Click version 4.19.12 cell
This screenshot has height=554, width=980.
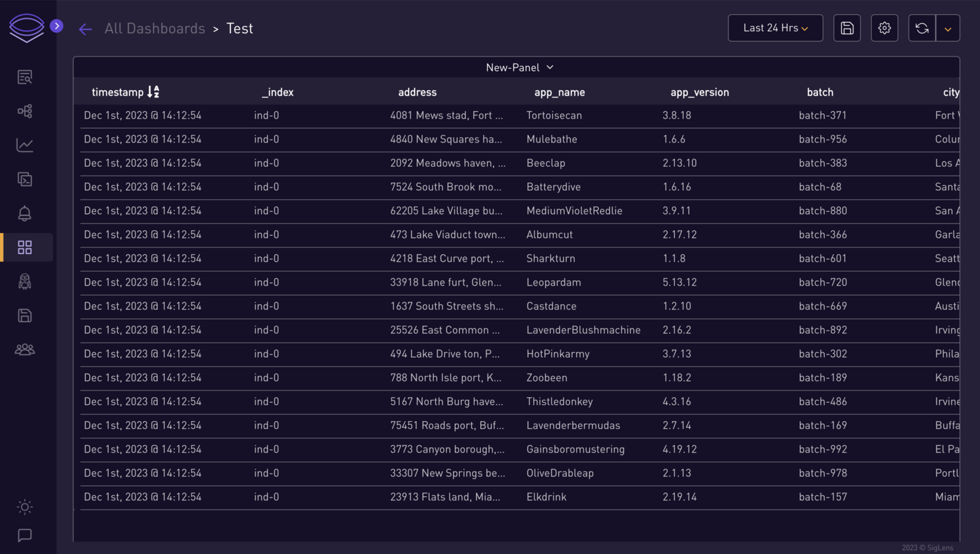[680, 449]
